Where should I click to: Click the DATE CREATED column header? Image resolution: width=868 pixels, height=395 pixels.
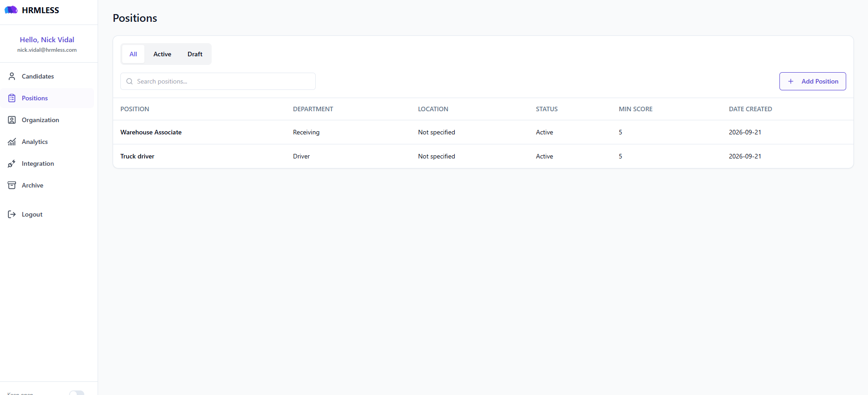pyautogui.click(x=750, y=109)
